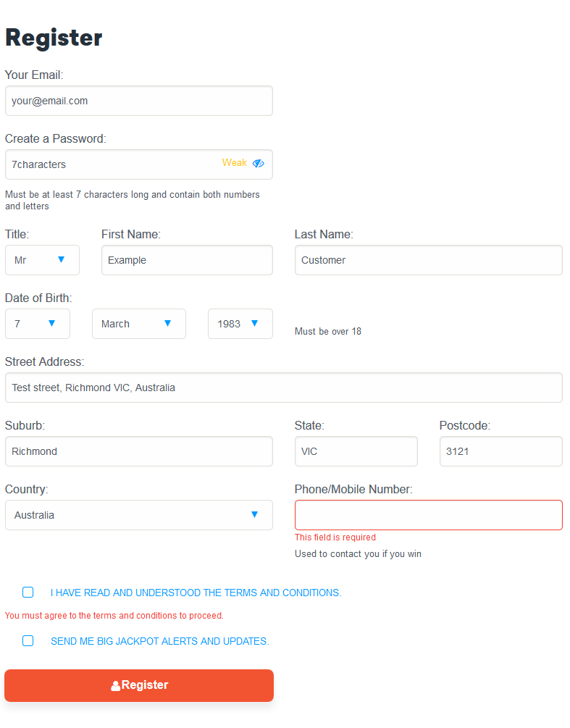
Task: Open the birth year dropdown showing 1983
Action: click(x=240, y=324)
